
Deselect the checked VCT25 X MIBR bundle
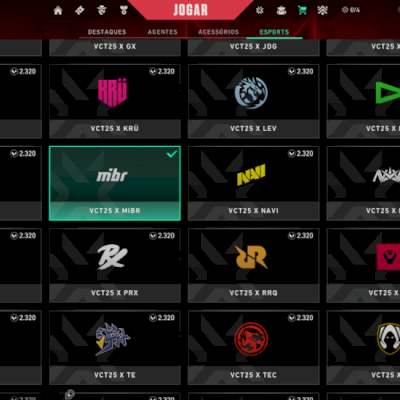tap(115, 183)
